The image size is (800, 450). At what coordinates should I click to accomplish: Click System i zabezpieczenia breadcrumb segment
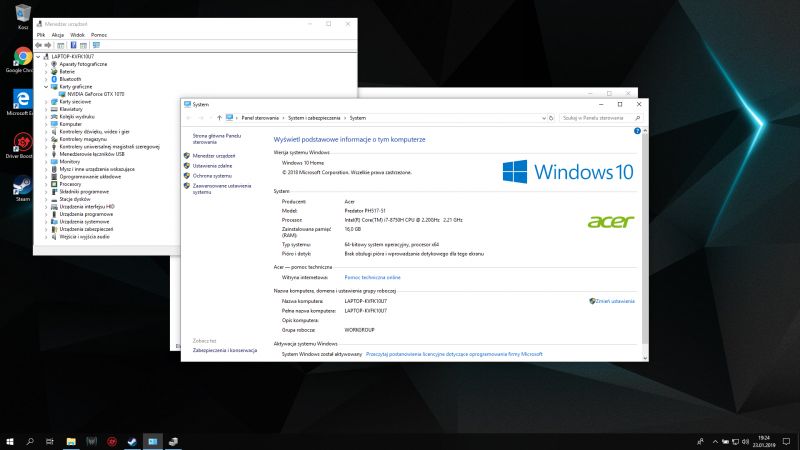tap(314, 118)
